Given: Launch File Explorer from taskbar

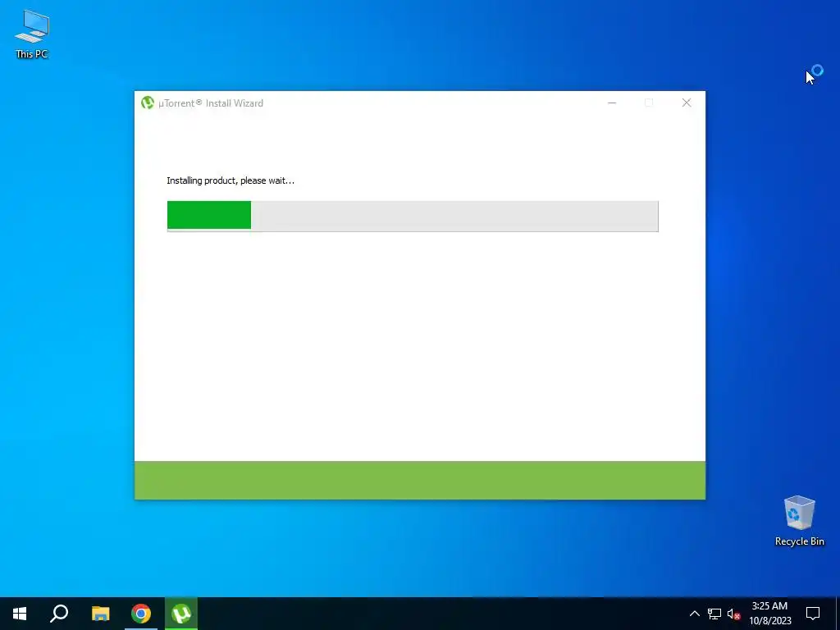Looking at the screenshot, I should coord(100,614).
